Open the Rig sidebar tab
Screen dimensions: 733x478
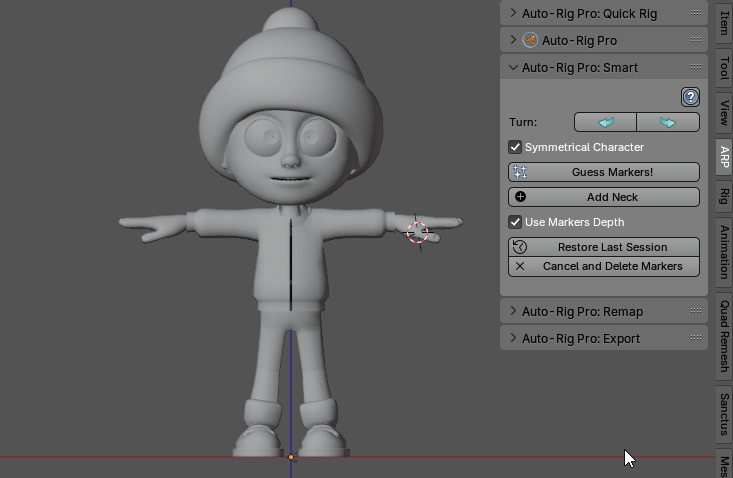click(724, 196)
